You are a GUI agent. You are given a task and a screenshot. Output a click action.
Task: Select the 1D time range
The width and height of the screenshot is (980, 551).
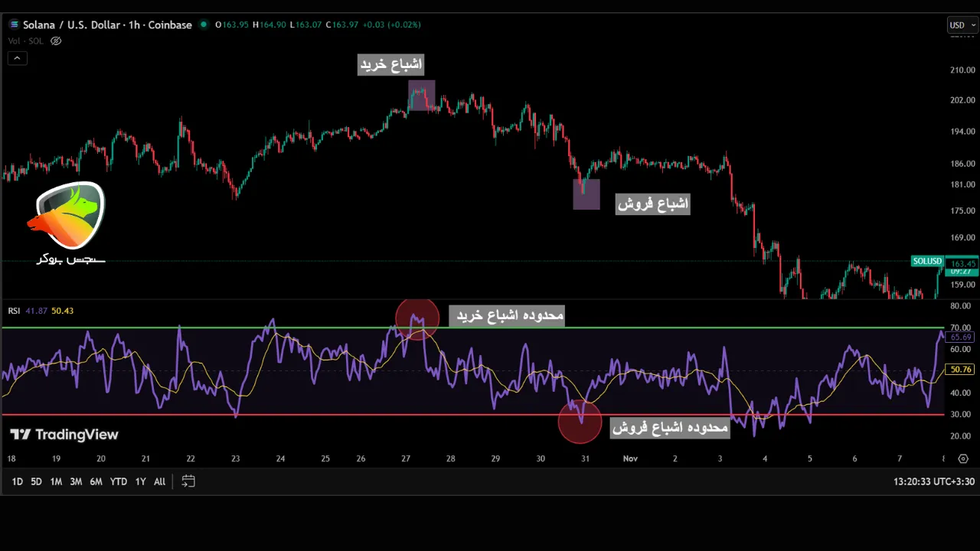[17, 482]
